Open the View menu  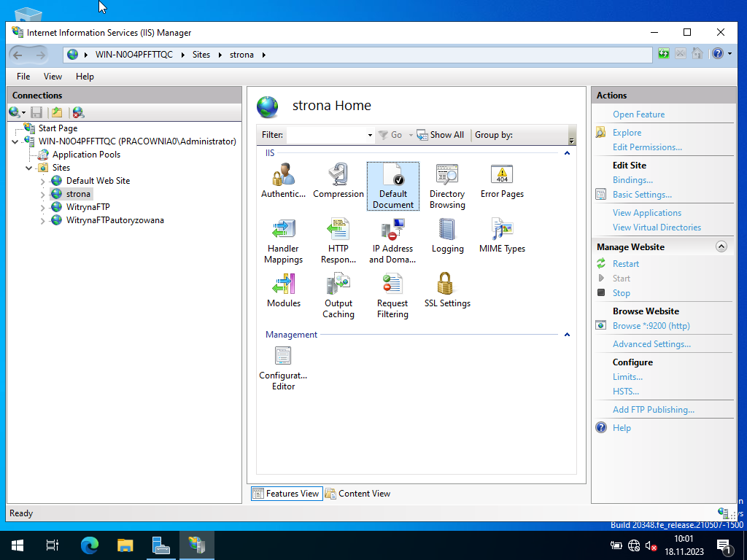click(x=53, y=77)
